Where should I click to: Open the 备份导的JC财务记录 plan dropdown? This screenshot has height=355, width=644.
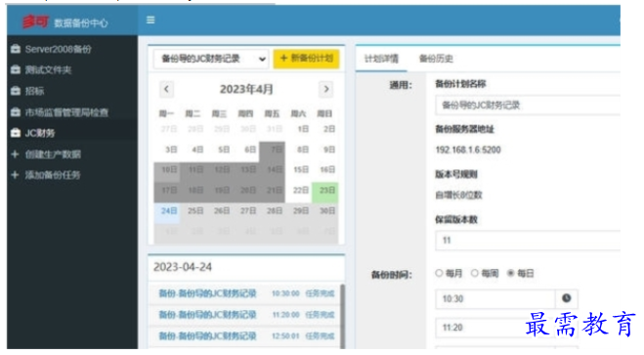(211, 59)
